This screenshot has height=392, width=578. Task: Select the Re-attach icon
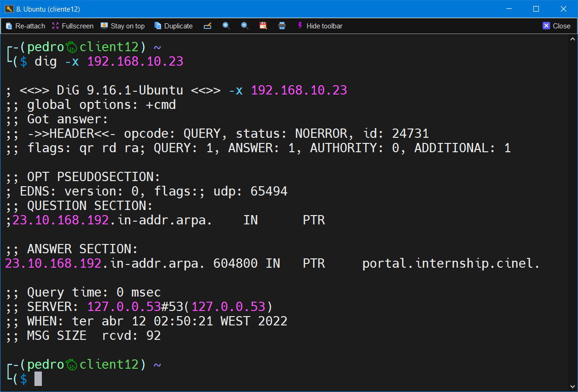coord(8,26)
